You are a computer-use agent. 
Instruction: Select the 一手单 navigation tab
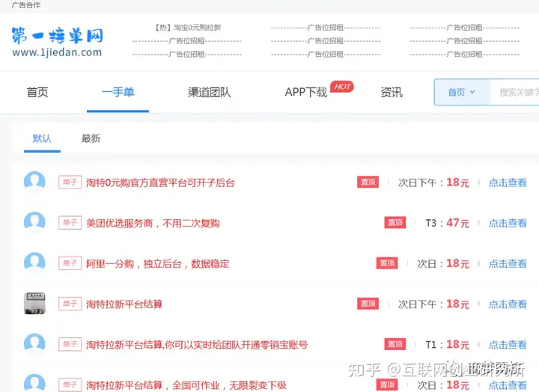click(x=118, y=92)
